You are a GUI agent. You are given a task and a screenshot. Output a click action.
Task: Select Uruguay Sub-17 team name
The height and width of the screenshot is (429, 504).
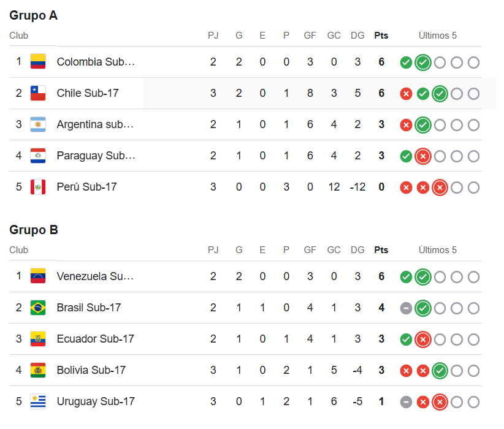coord(96,401)
